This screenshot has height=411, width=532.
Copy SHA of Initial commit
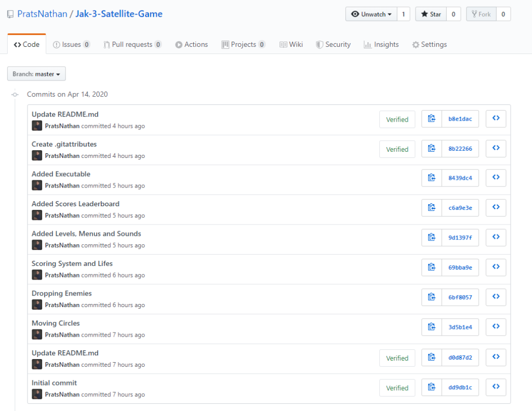pyautogui.click(x=431, y=388)
